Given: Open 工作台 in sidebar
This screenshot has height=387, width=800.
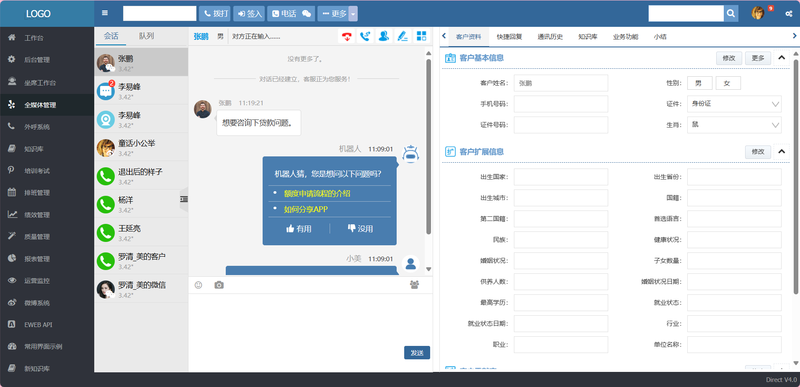Looking at the screenshot, I should pos(47,38).
